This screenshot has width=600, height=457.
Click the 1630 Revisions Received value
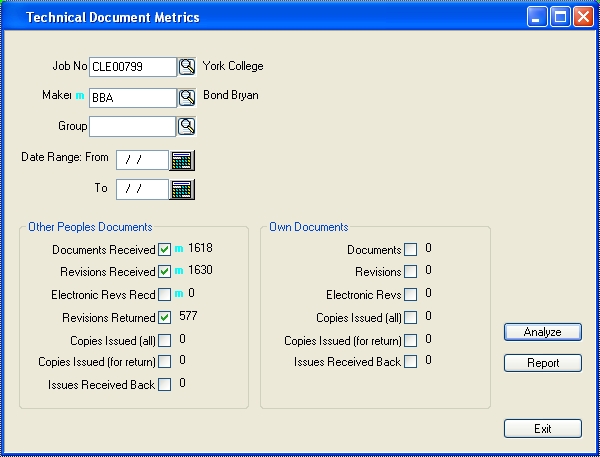pos(200,270)
